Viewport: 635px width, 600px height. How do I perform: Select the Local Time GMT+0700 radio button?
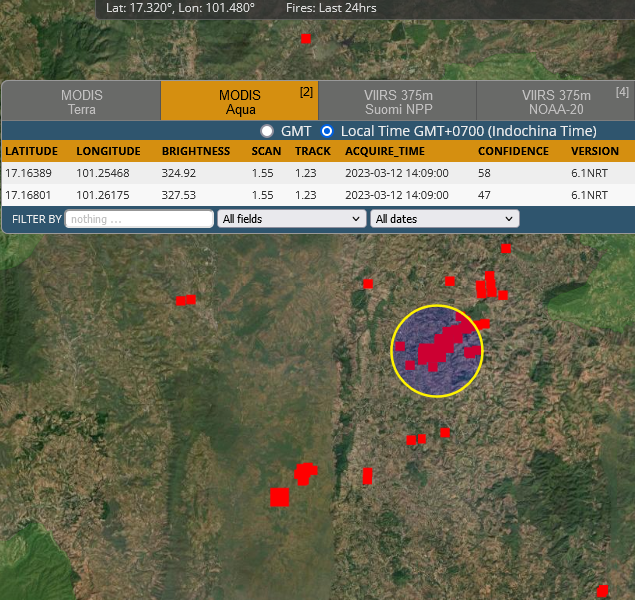pyautogui.click(x=327, y=131)
